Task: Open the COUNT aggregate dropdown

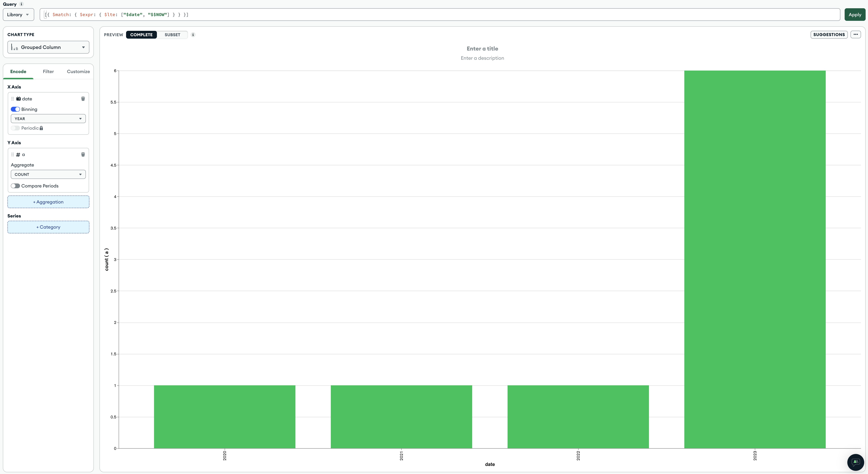Action: 48,174
